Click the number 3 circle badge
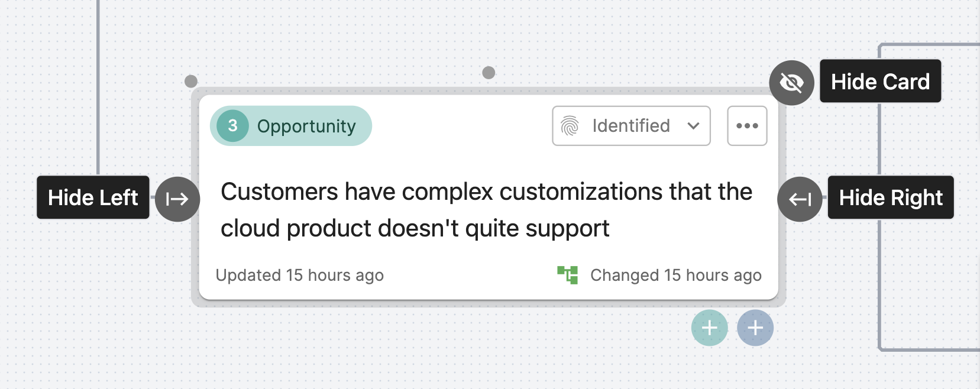 232,126
